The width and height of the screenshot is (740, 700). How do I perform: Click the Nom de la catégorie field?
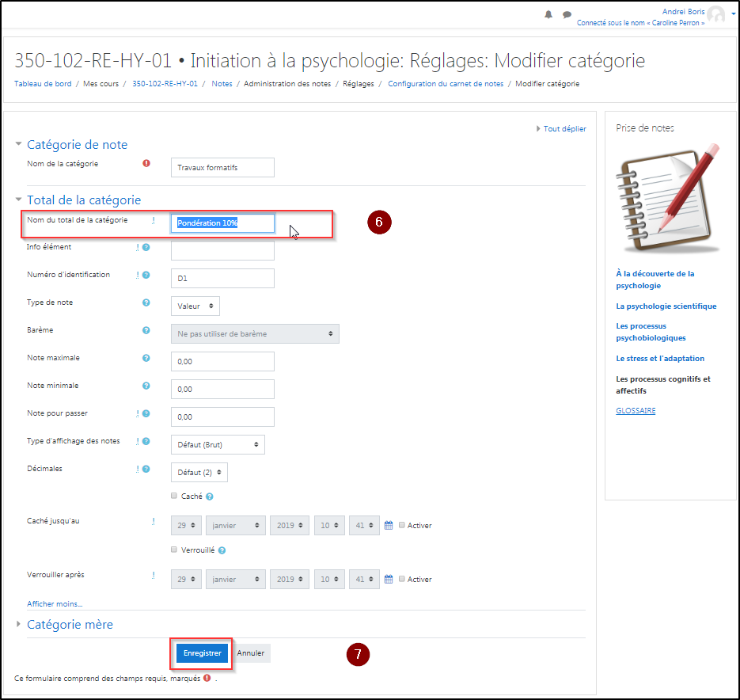[222, 167]
